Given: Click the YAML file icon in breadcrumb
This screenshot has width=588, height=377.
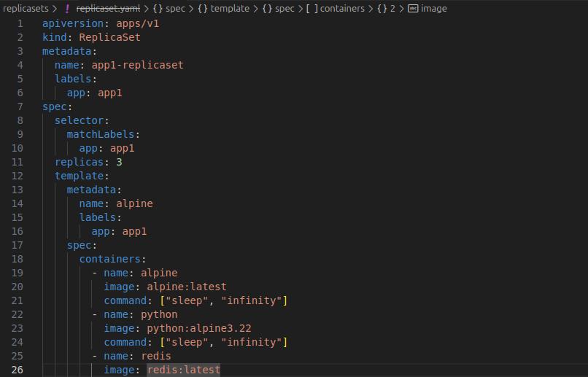Looking at the screenshot, I should pyautogui.click(x=67, y=9).
